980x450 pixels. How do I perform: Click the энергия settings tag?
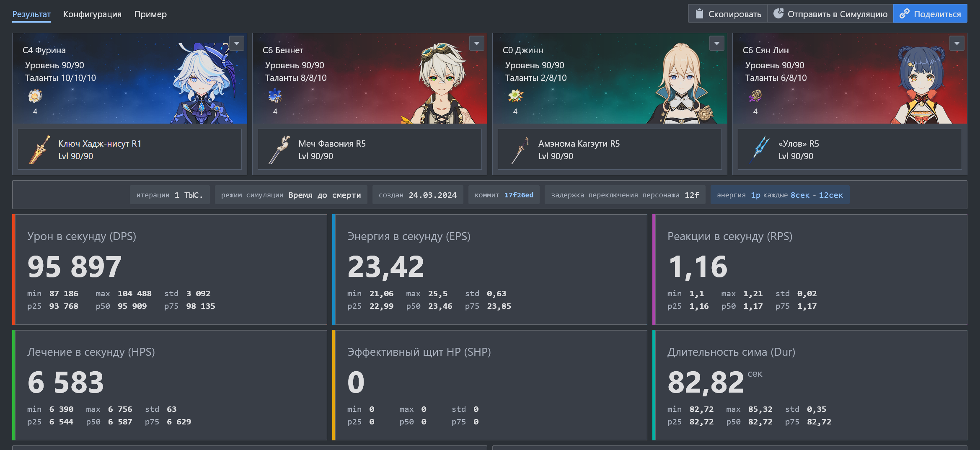click(x=780, y=195)
